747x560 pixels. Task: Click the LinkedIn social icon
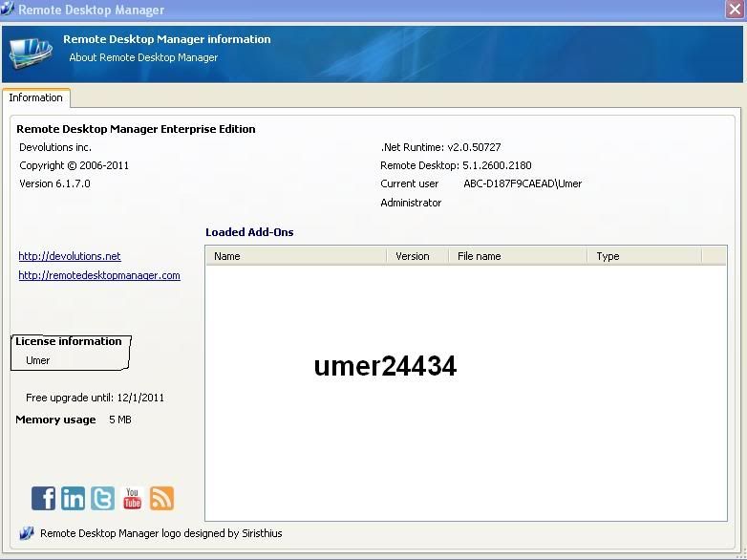74,498
